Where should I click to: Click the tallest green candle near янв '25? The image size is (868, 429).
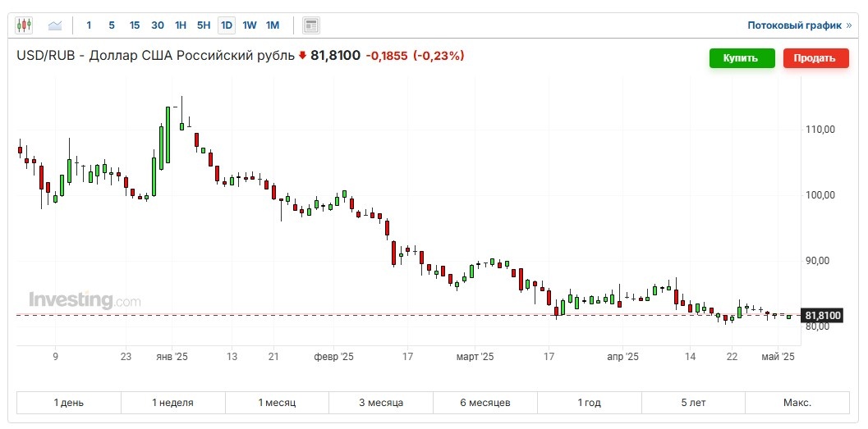pos(168,135)
